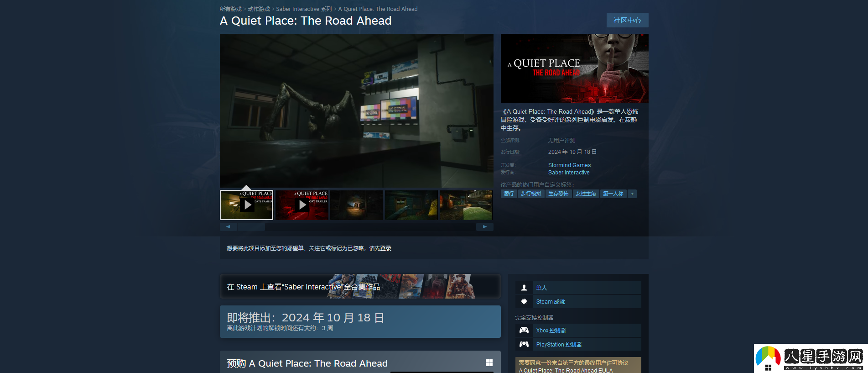Click the plus icon to add tag

[x=632, y=194]
